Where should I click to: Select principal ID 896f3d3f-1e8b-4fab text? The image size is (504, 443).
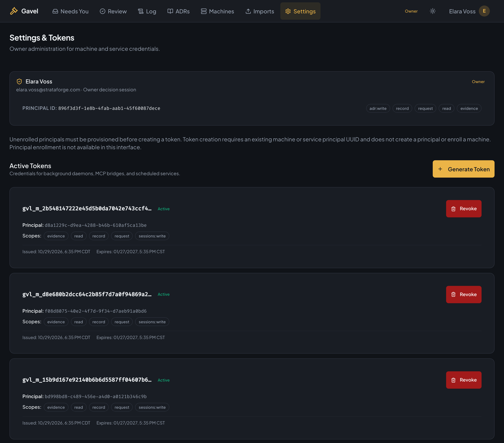click(x=109, y=108)
